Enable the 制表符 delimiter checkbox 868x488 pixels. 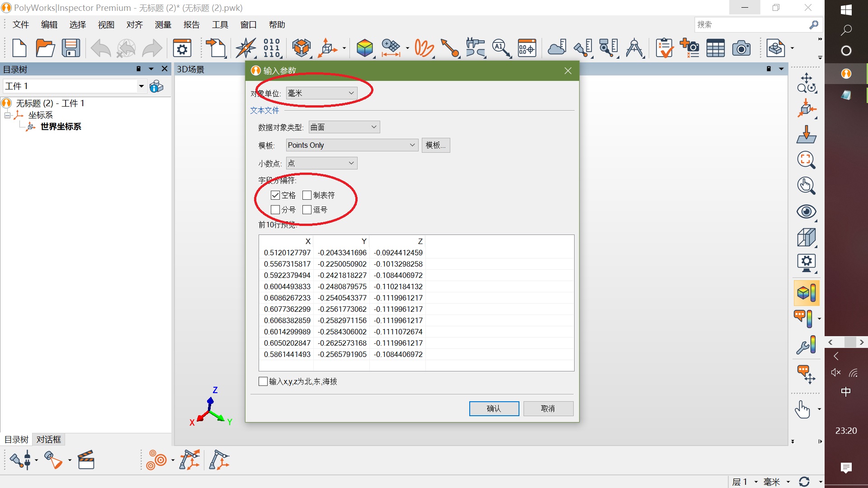[307, 195]
